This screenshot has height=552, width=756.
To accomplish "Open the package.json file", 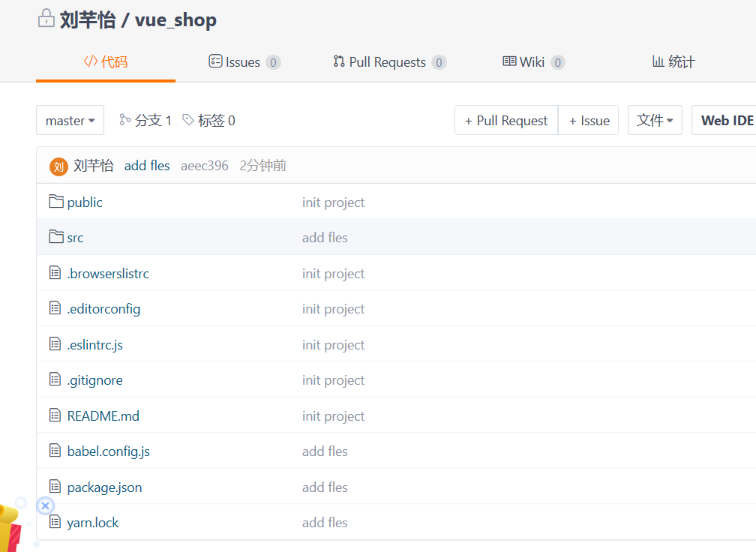I will pyautogui.click(x=105, y=487).
